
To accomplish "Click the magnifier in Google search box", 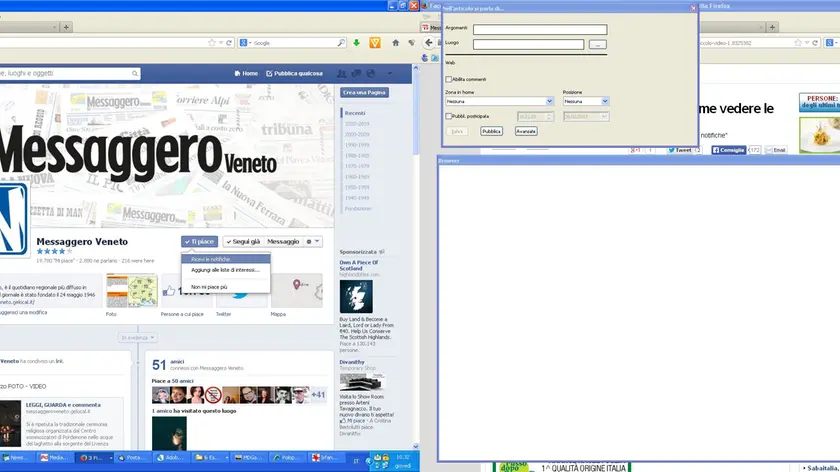I will click(x=341, y=43).
